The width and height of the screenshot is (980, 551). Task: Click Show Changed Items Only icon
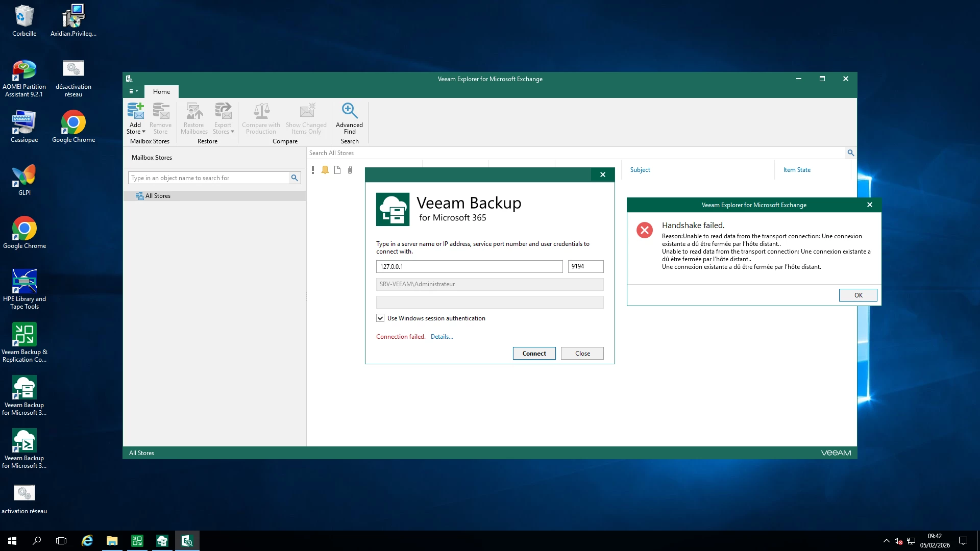point(307,111)
